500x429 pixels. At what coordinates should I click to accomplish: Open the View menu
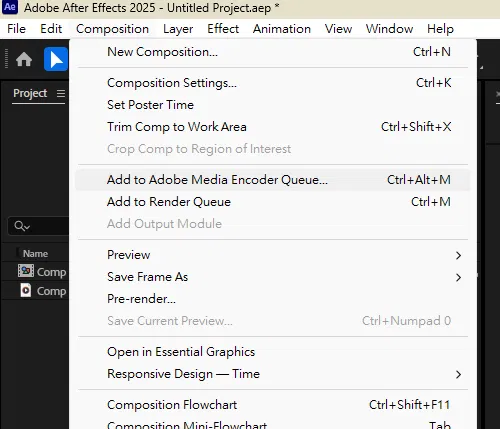(x=338, y=29)
